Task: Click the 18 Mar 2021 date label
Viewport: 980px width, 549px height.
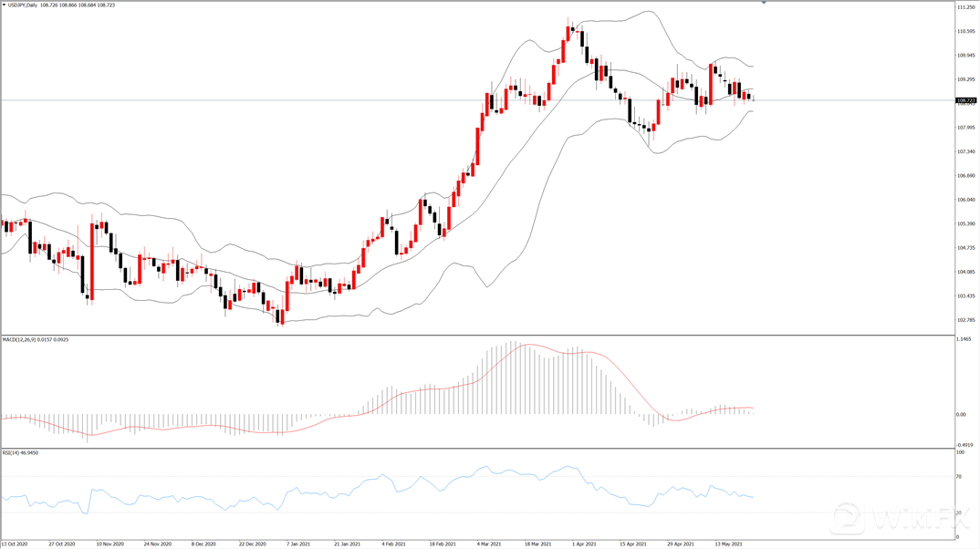Action: pos(537,544)
